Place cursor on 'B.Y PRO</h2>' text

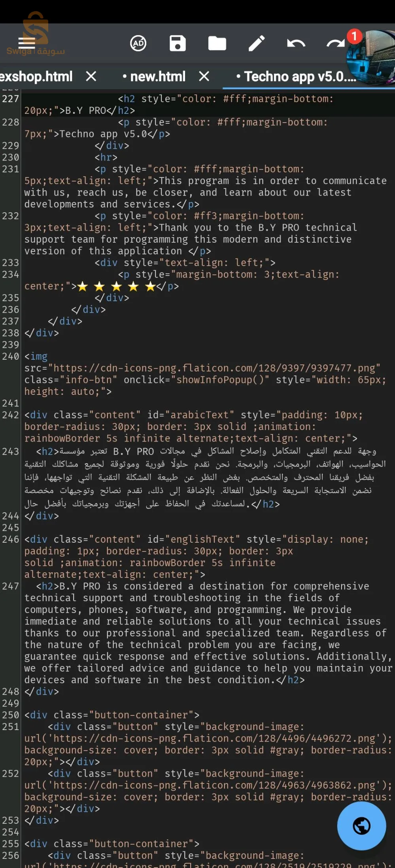click(100, 111)
